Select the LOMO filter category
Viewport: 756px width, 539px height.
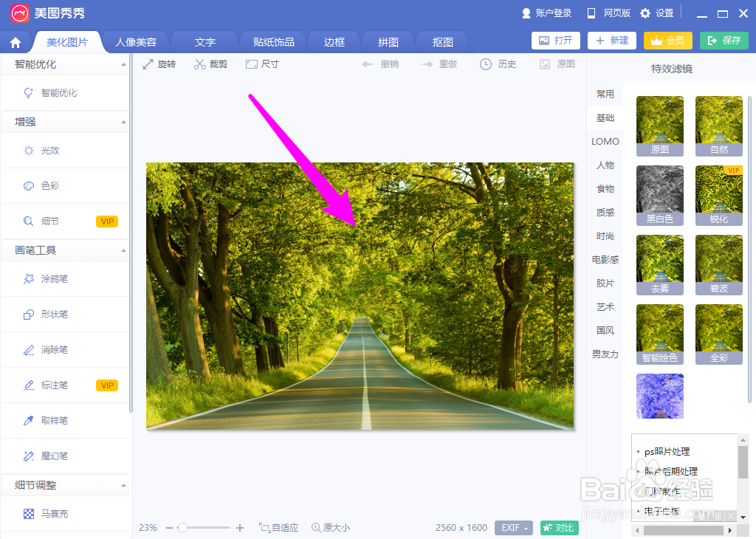pyautogui.click(x=605, y=141)
